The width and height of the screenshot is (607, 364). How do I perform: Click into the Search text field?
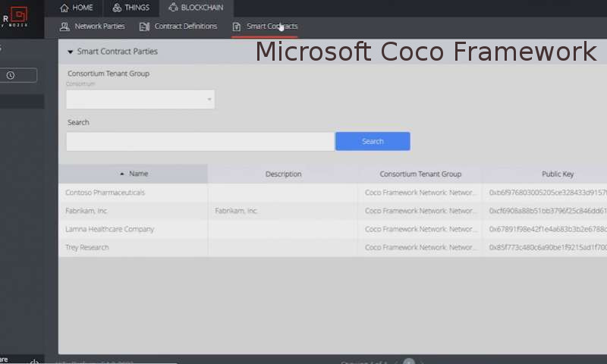(x=200, y=141)
